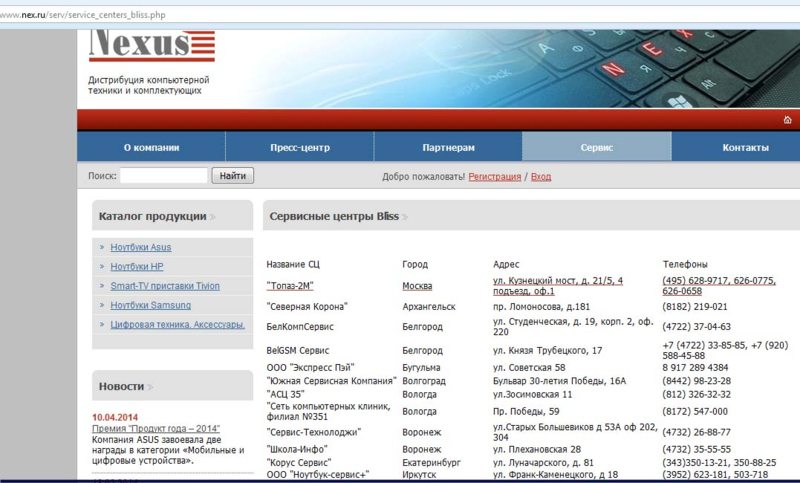Click phone +7 (4722) 33-85-85

725,350
